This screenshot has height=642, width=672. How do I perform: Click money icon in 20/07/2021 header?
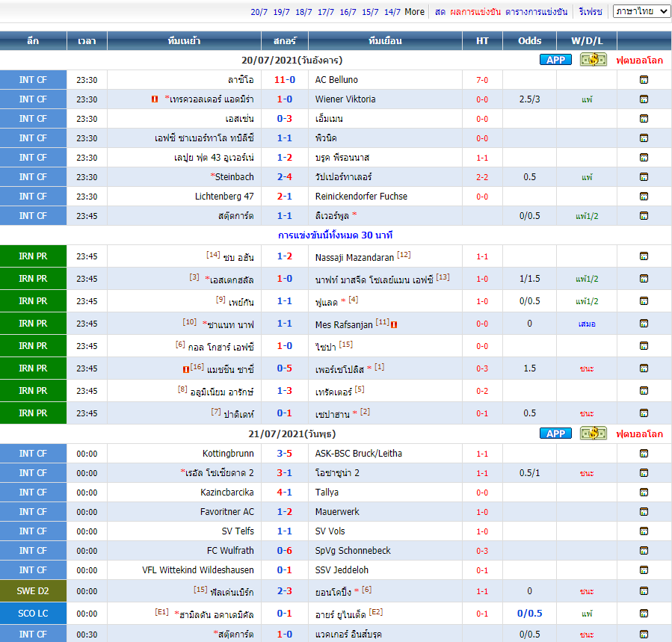[x=594, y=60]
